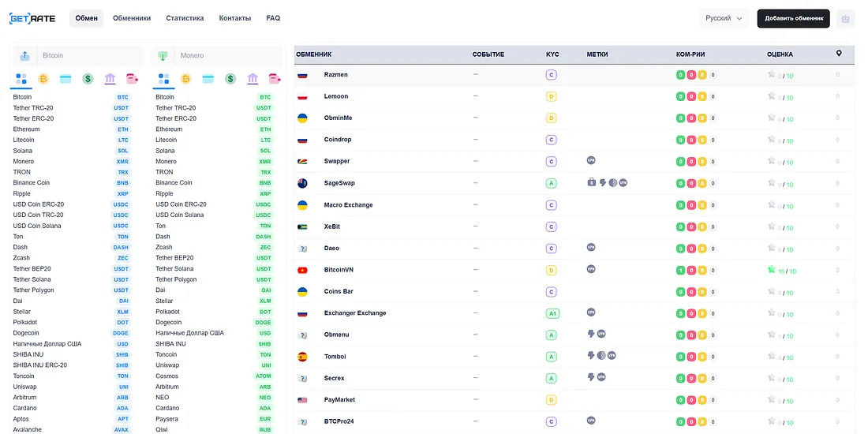Open the Русский language dropdown
Image resolution: width=868 pixels, height=434 pixels.
(x=724, y=18)
